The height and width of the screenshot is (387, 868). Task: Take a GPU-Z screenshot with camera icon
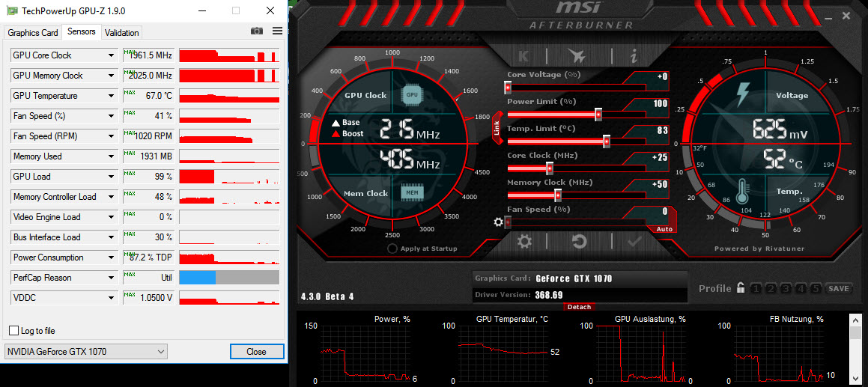[x=257, y=31]
